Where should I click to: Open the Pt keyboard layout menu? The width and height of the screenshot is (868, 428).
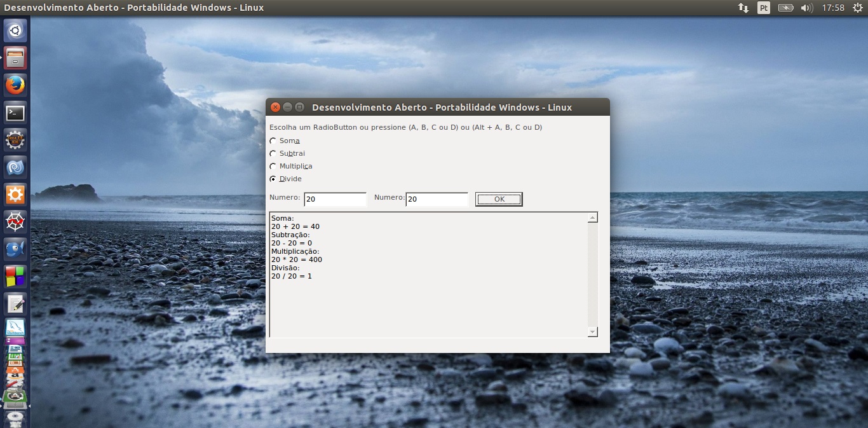pos(764,8)
